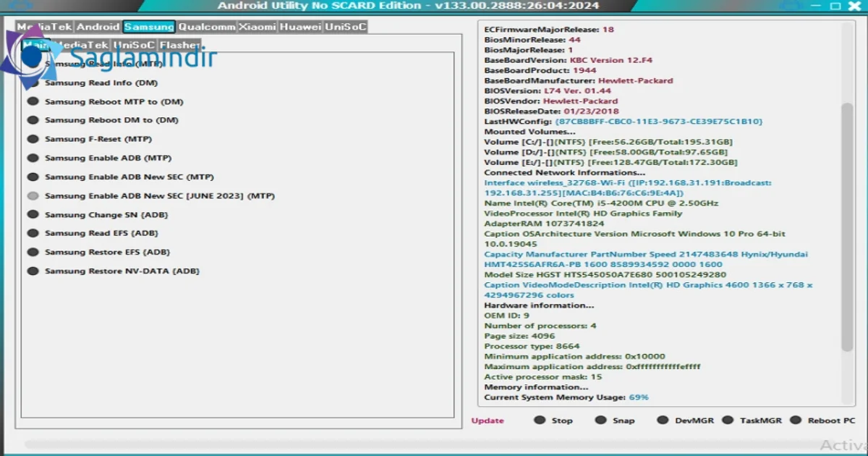Viewport: 868px width, 456px height.
Task: Select Samsung Read EFS {ADB}
Action: [93, 233]
